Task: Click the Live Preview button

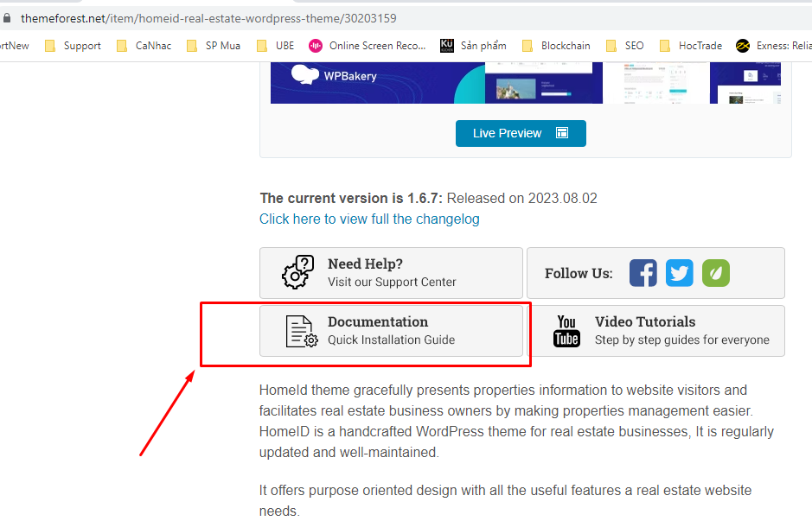Action: (521, 133)
